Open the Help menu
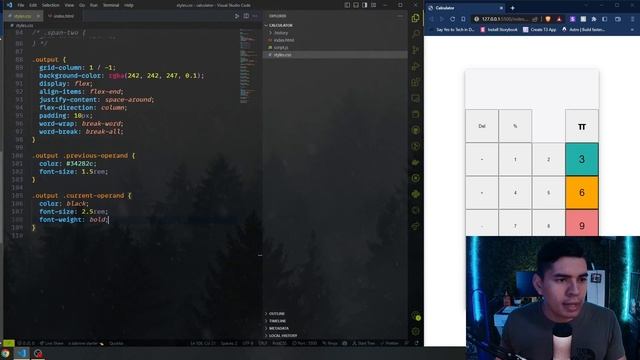Viewport: 640px width, 360px height. pyautogui.click(x=129, y=5)
